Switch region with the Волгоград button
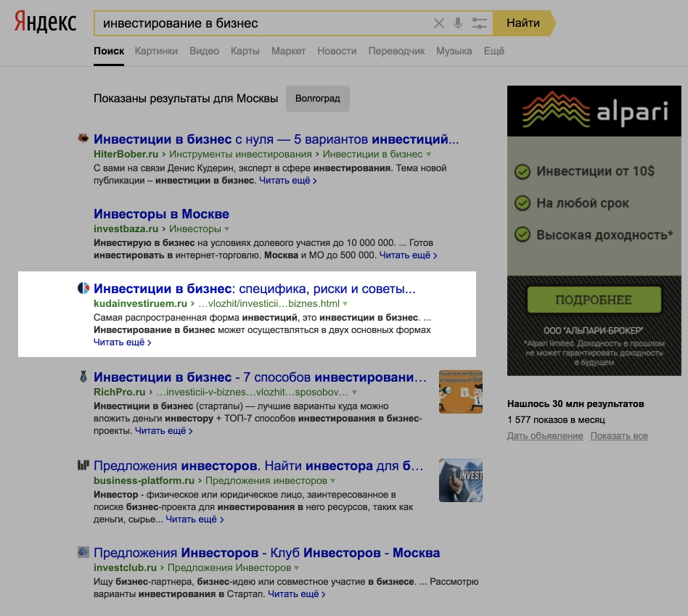This screenshot has width=688, height=616. (318, 98)
